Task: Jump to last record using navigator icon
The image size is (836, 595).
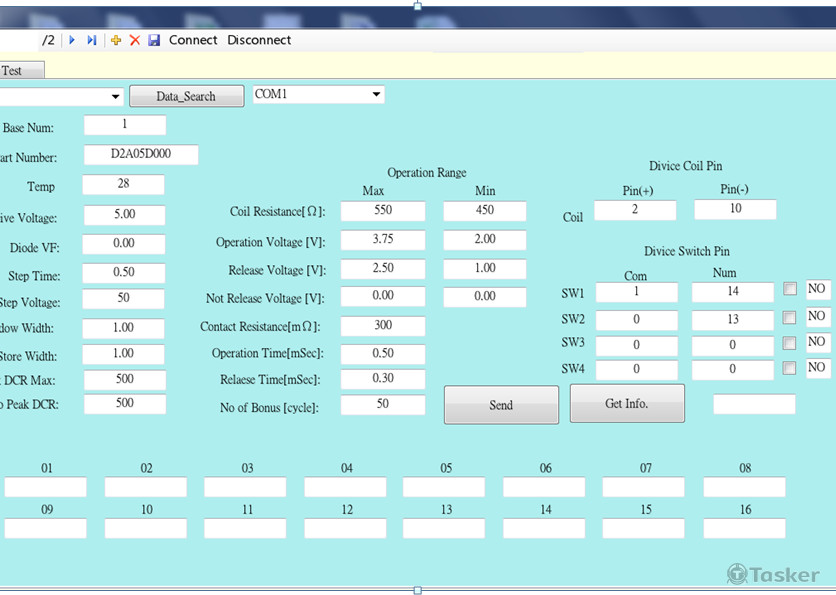Action: tap(92, 40)
